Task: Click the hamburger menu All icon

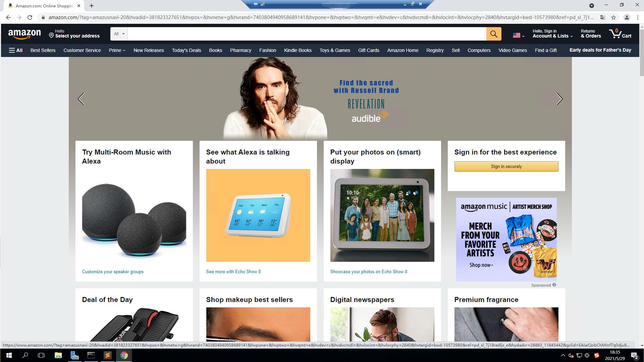Action: 15,50
